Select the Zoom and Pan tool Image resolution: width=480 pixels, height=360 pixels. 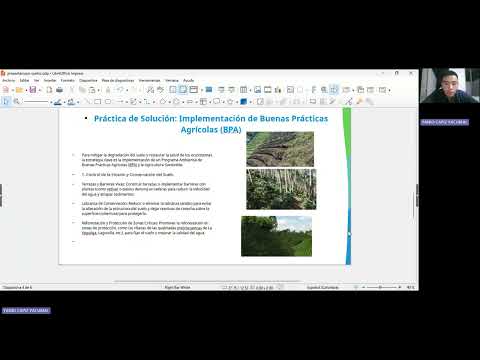click(x=16, y=101)
